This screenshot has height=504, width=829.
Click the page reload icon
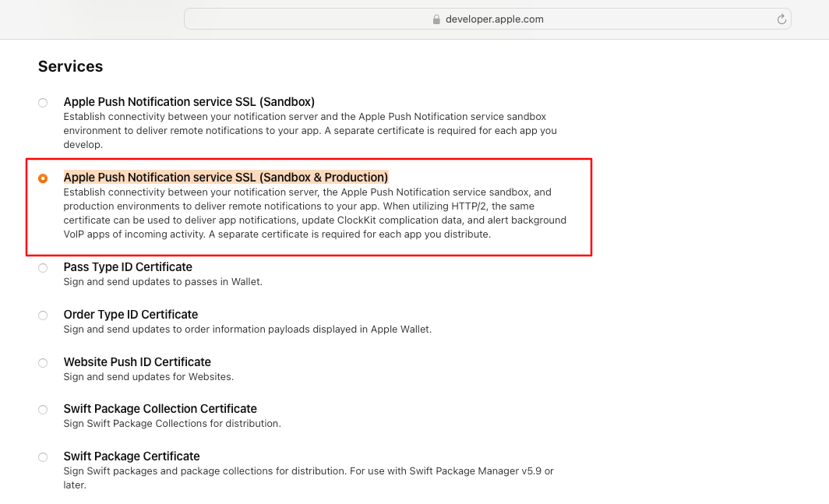pyautogui.click(x=781, y=19)
